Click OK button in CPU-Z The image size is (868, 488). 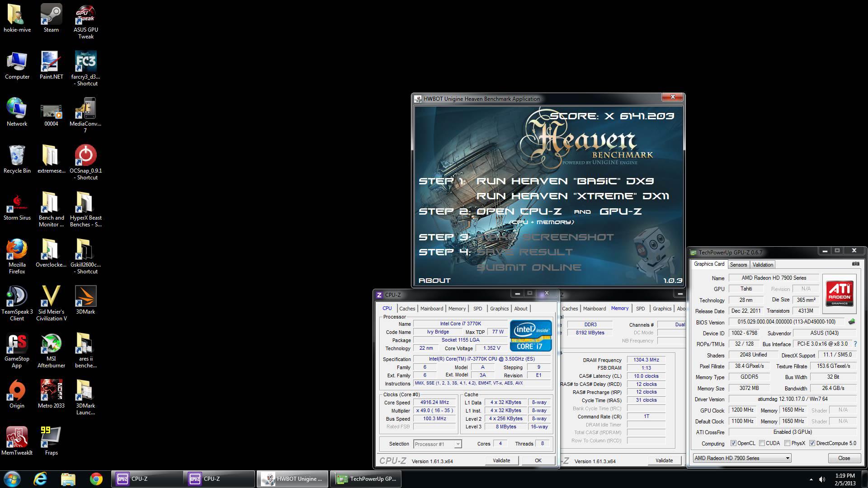[x=538, y=460]
